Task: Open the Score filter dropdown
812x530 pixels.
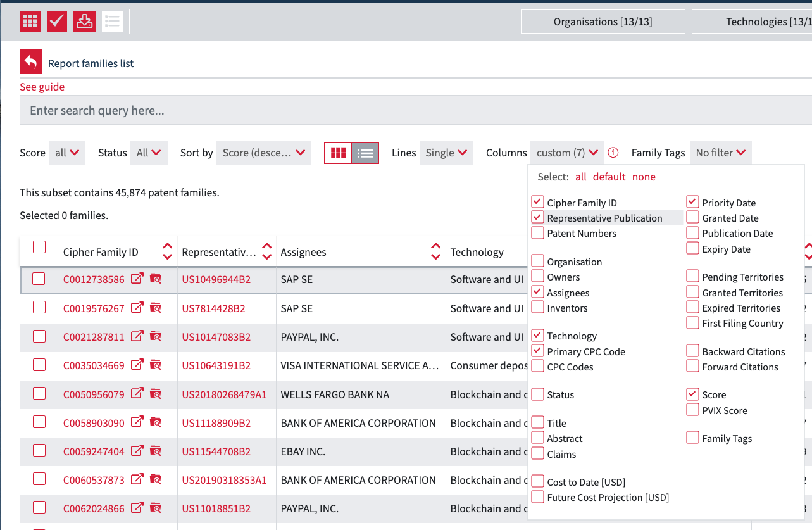Action: (x=67, y=153)
